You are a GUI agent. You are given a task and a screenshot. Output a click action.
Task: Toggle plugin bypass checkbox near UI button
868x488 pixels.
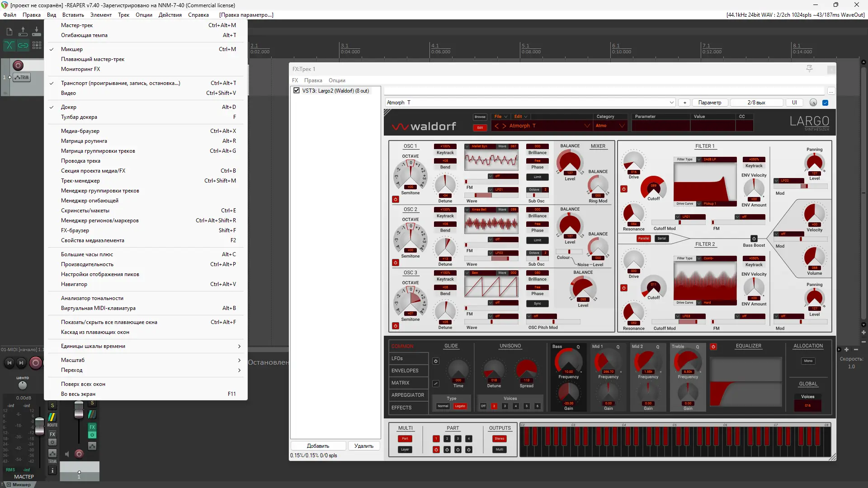pyautogui.click(x=825, y=103)
